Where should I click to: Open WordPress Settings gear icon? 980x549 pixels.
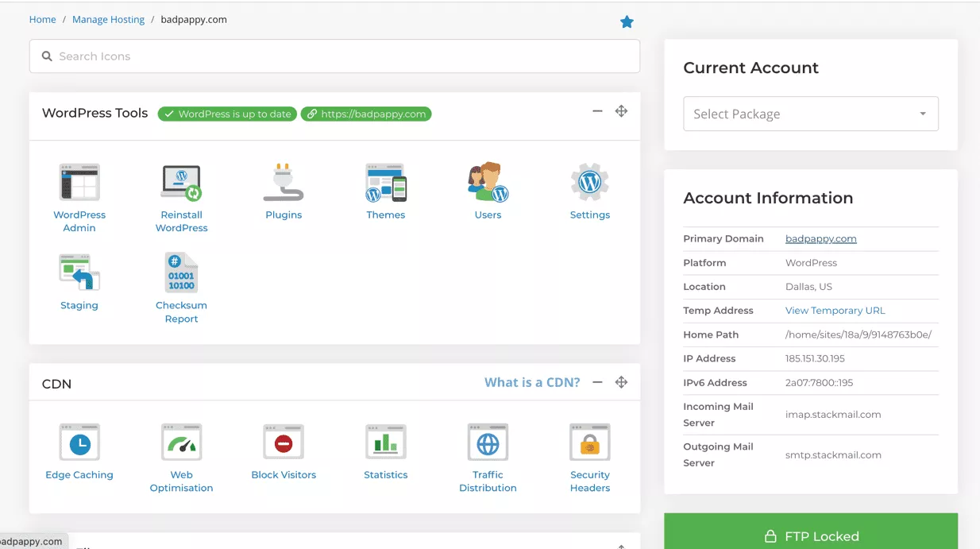pos(590,183)
